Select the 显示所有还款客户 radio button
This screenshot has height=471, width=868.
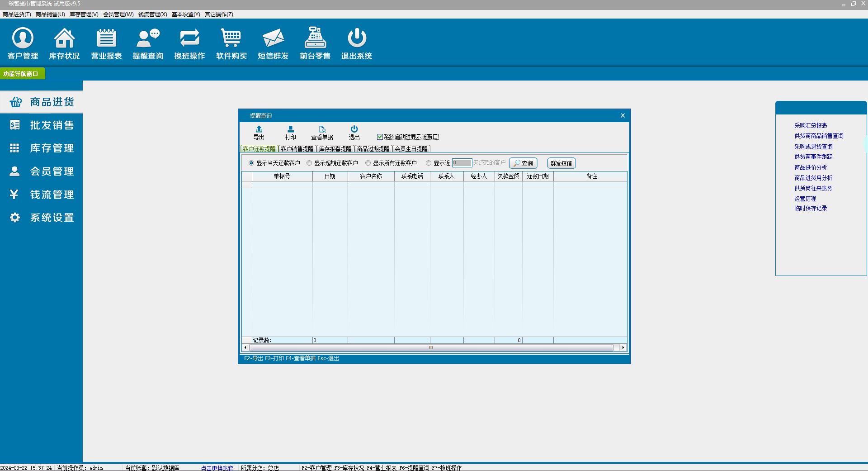point(368,163)
